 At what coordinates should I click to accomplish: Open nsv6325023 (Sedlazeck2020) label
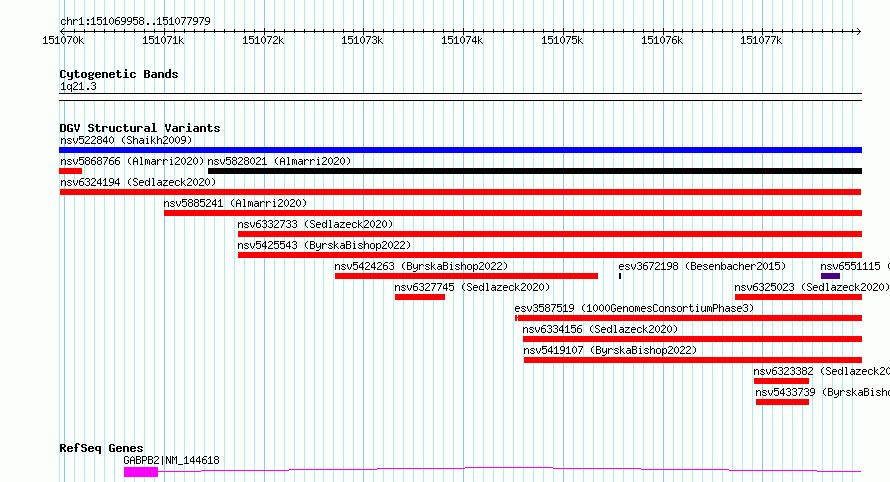[x=812, y=287]
